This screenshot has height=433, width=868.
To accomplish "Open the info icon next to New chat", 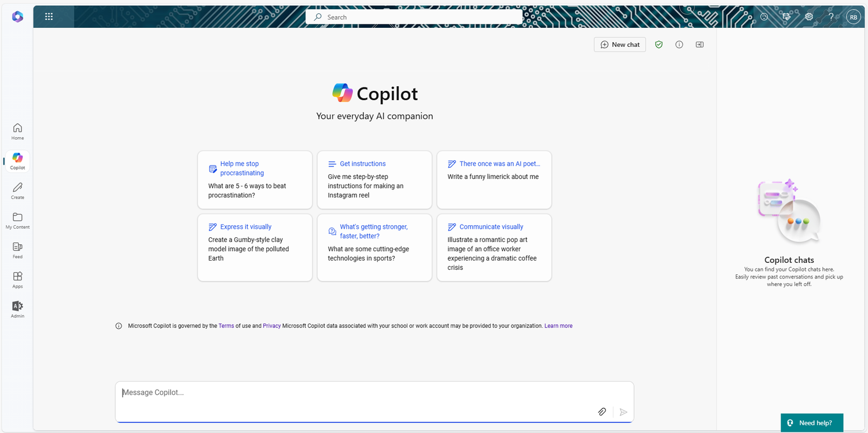I will [679, 45].
